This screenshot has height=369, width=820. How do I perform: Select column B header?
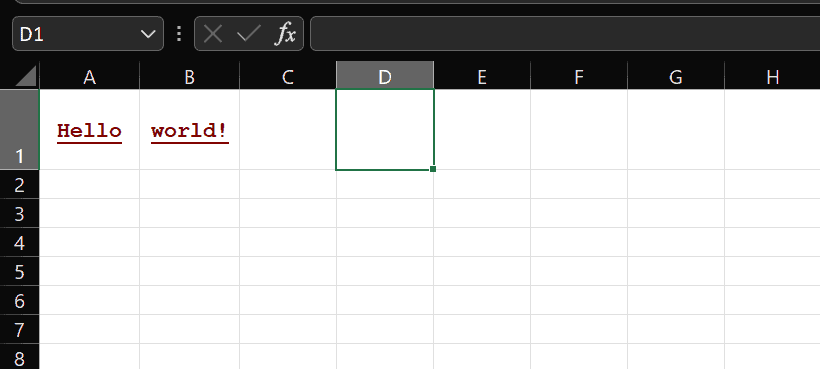click(189, 77)
